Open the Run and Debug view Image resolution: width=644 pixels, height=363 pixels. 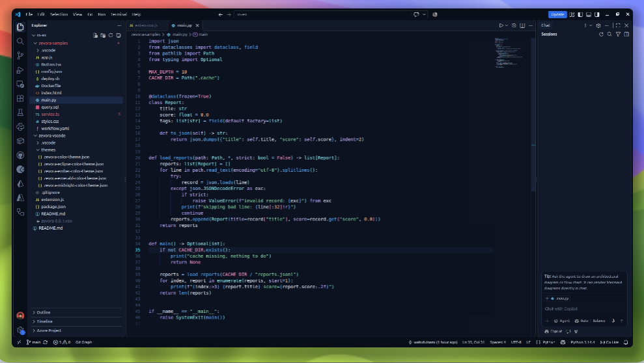tap(20, 70)
